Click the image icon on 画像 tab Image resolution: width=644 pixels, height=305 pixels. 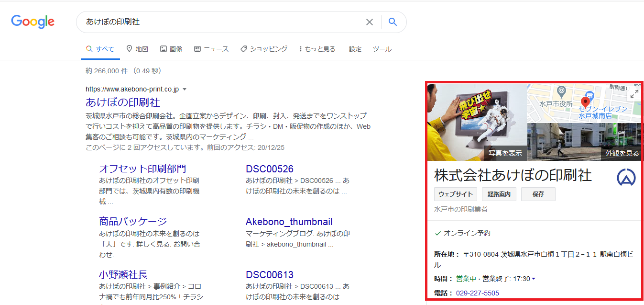(x=164, y=49)
